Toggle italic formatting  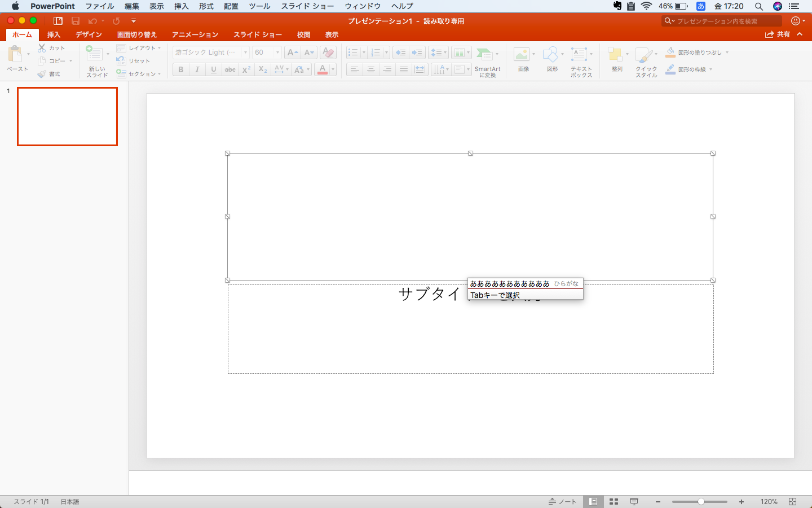click(x=197, y=69)
